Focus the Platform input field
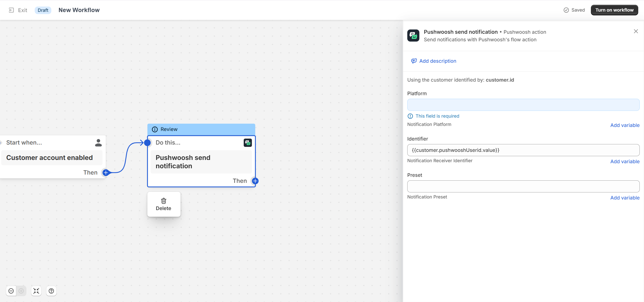The image size is (644, 302). 523,105
